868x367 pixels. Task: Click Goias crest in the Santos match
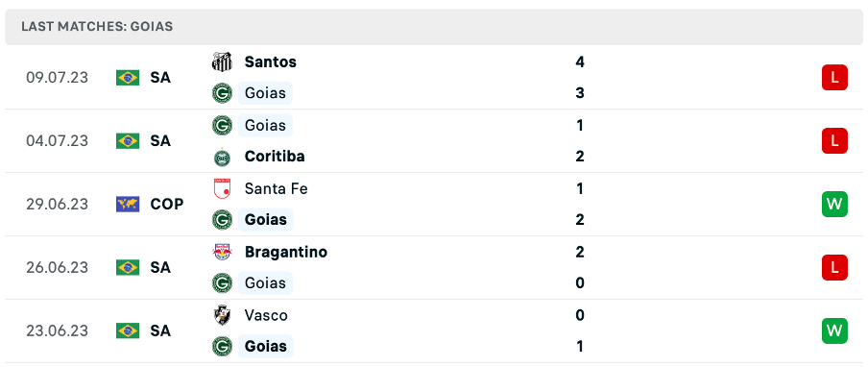[222, 93]
